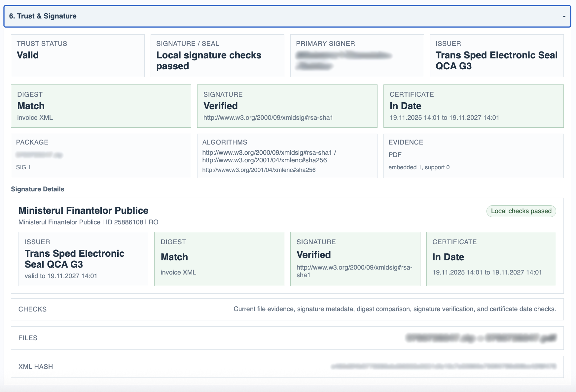Click the Ministerul Finantelor Publice title
Viewport: 576px width, 392px height.
84,211
